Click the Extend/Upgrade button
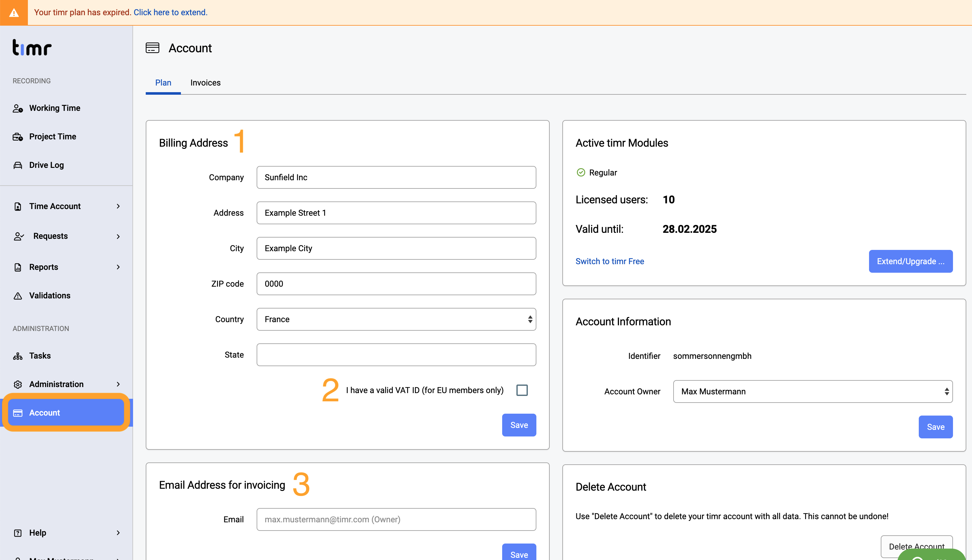 point(911,261)
